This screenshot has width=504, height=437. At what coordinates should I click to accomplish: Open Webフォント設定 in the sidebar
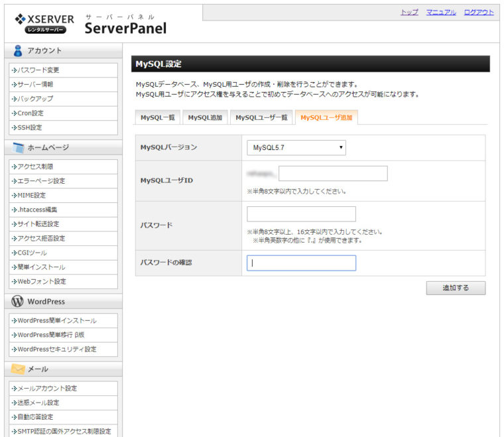click(x=63, y=281)
